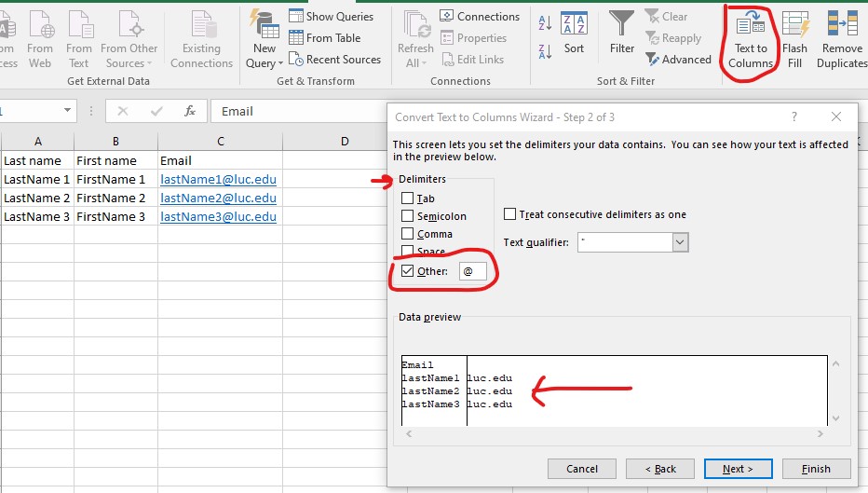Enable the Tab delimiter checkbox
Screen dimensions: 868x493
pos(408,199)
